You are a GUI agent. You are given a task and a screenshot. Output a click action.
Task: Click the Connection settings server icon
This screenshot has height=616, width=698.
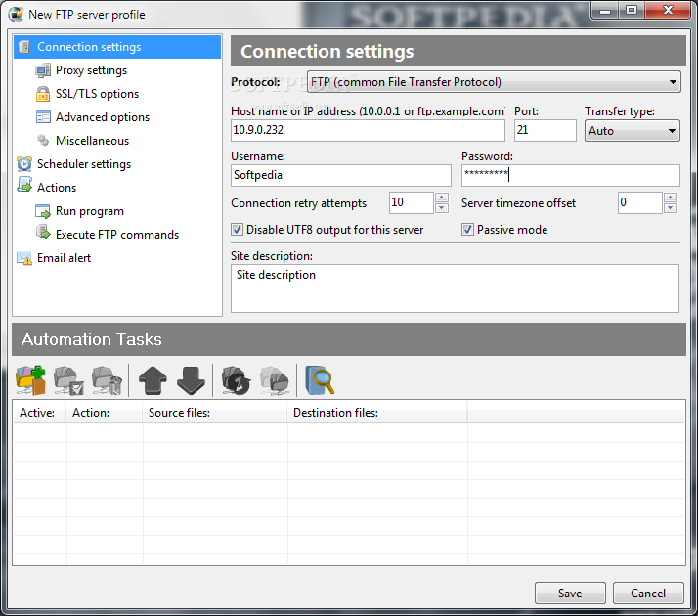tap(24, 47)
